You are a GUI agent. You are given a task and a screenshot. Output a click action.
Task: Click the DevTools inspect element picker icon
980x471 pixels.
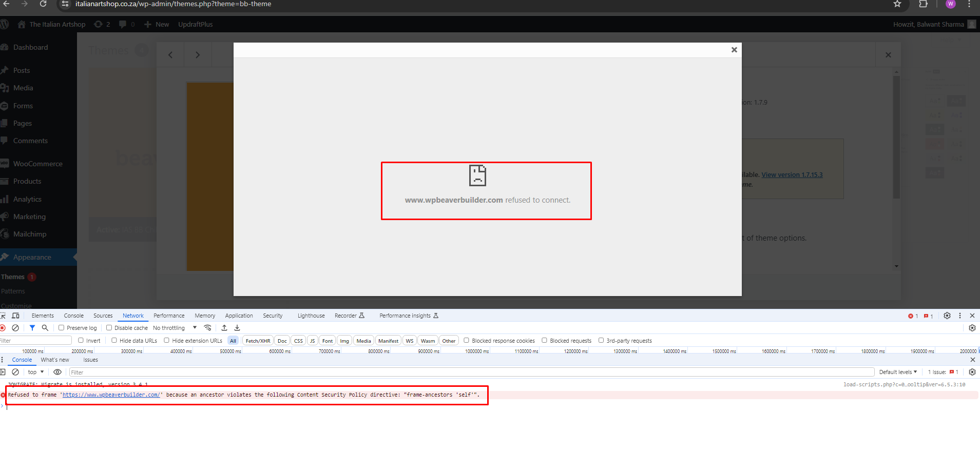coord(3,316)
